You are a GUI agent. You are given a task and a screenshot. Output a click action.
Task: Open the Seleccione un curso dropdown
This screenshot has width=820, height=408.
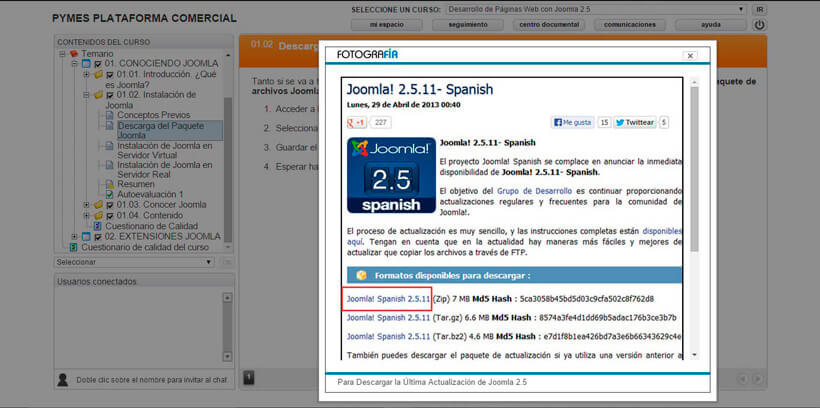[596, 9]
